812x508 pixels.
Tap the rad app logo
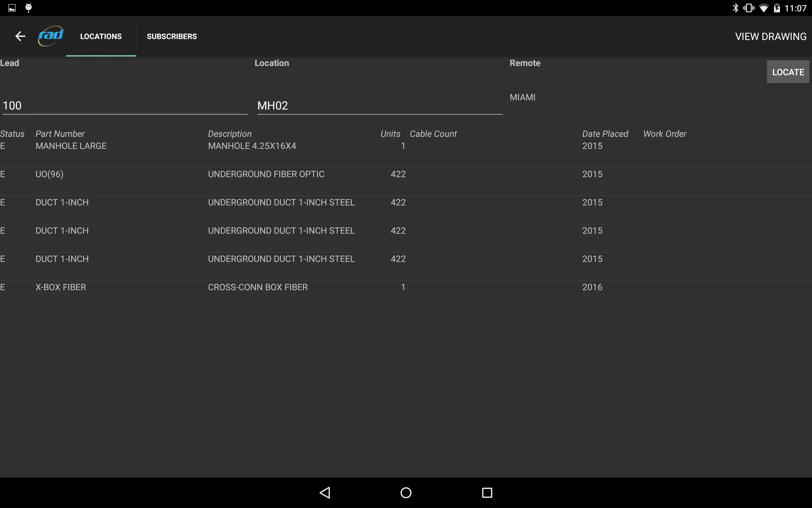pos(51,36)
